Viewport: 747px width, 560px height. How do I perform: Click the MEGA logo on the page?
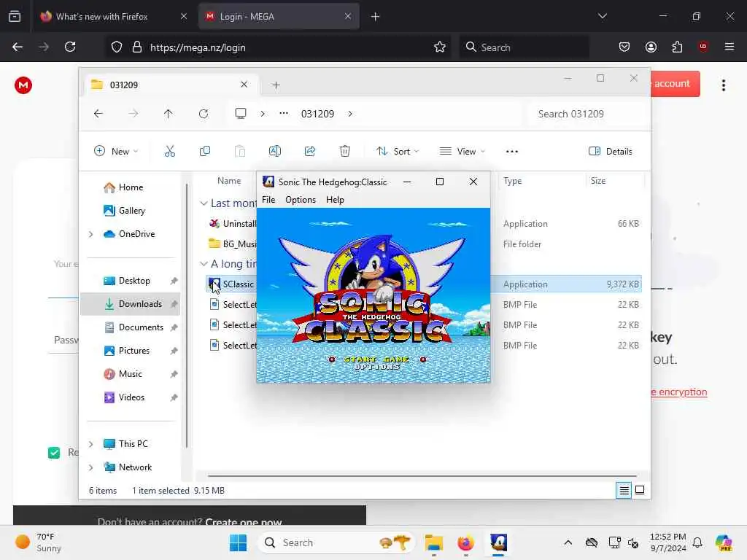tap(23, 86)
